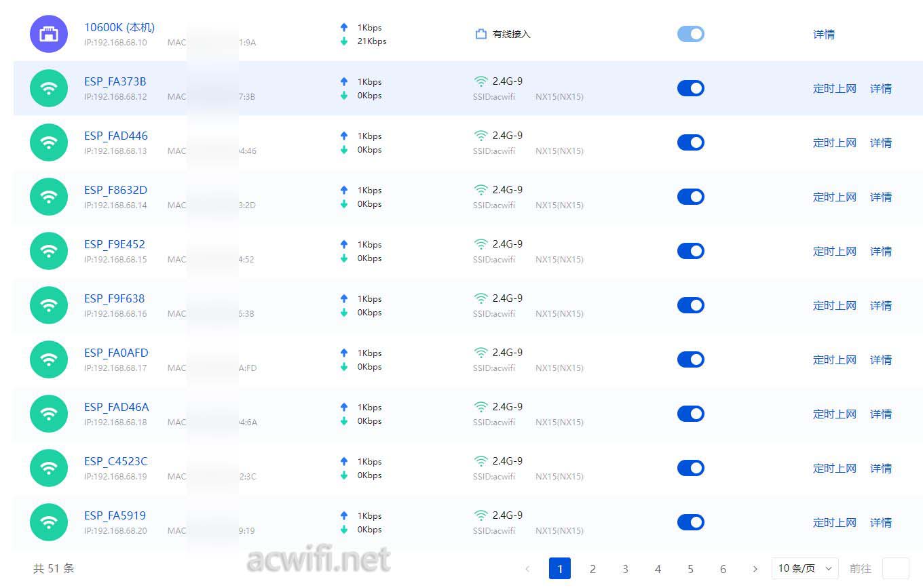Image resolution: width=923 pixels, height=588 pixels.
Task: Click device name ESP_FAD446
Action: (116, 136)
